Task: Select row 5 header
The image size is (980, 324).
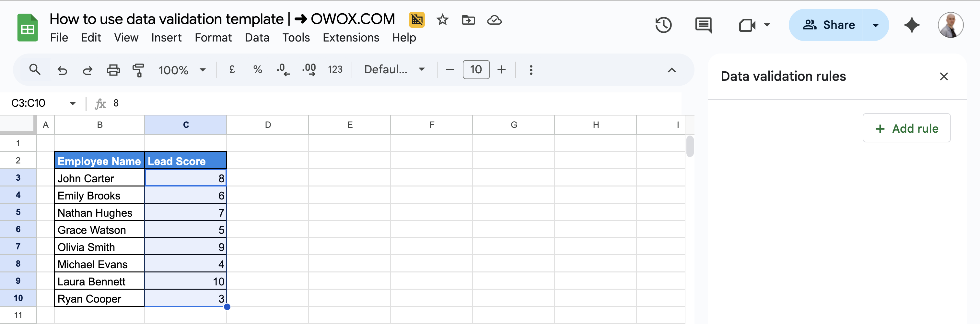Action: [18, 212]
